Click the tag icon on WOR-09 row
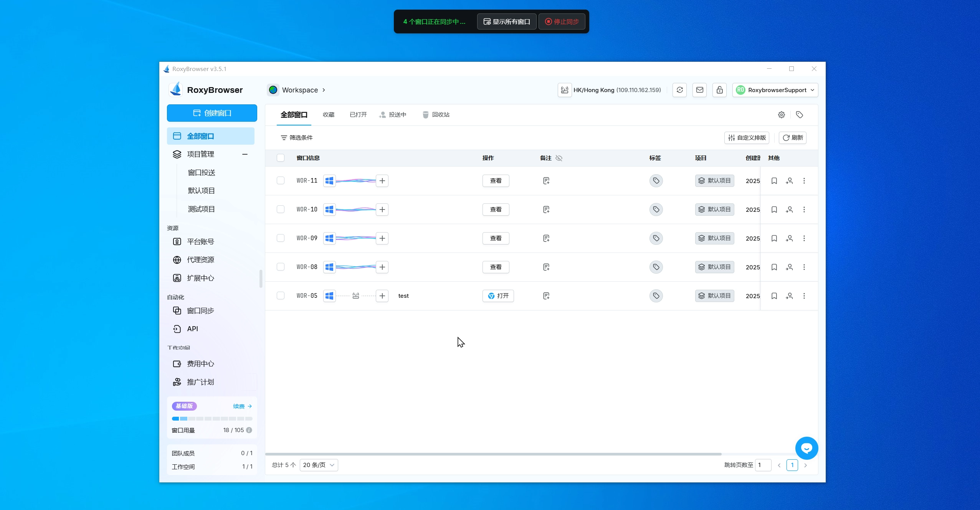Image resolution: width=980 pixels, height=510 pixels. pyautogui.click(x=656, y=238)
